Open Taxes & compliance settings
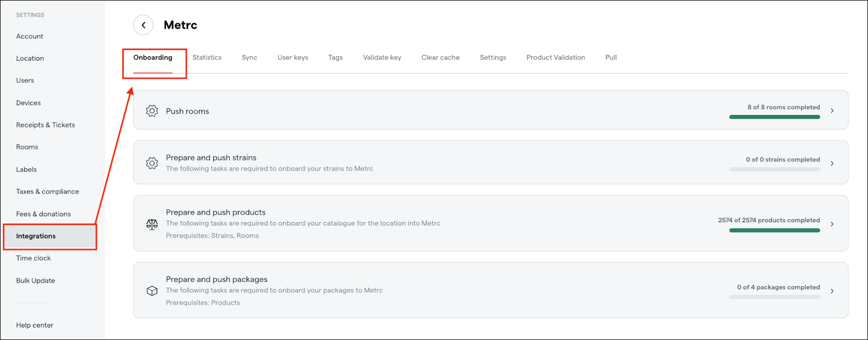This screenshot has width=868, height=340. point(48,191)
